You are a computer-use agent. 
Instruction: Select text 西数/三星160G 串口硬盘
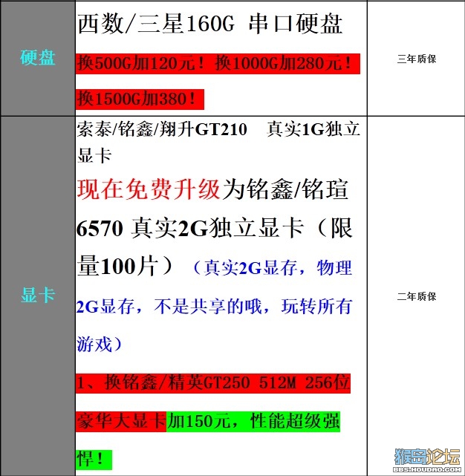click(210, 23)
